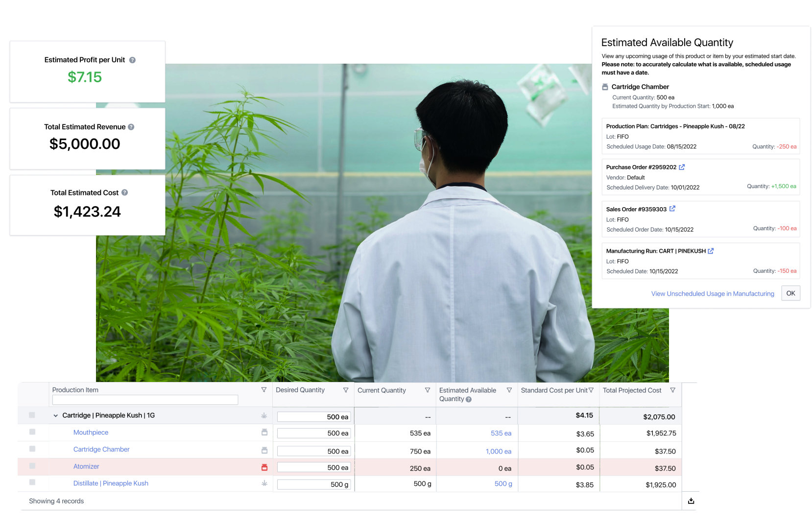Click the Atomizer 0 ea available quantity

pyautogui.click(x=505, y=469)
